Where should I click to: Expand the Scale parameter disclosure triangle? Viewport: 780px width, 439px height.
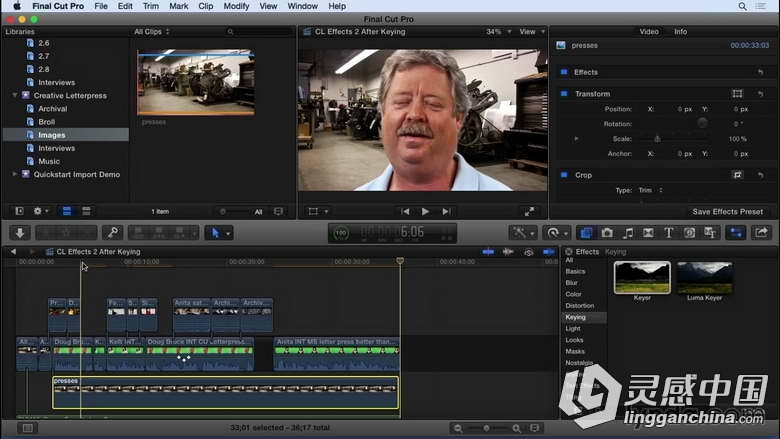[576, 139]
